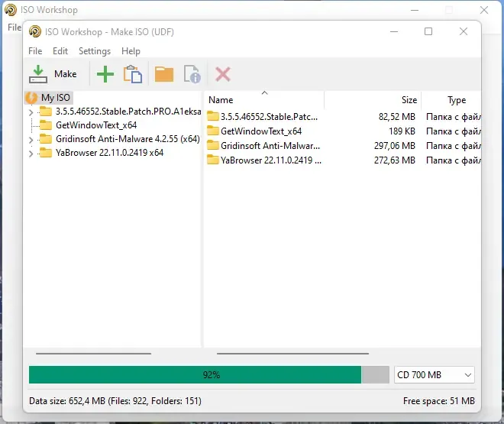Expand the YaBrowser 22.11.0.2419 tree folder
Screen dimensions: 504x424
(31, 154)
